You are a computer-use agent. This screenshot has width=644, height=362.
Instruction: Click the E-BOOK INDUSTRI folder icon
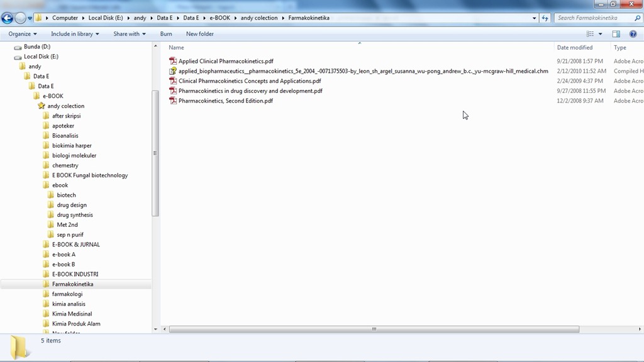(x=46, y=274)
